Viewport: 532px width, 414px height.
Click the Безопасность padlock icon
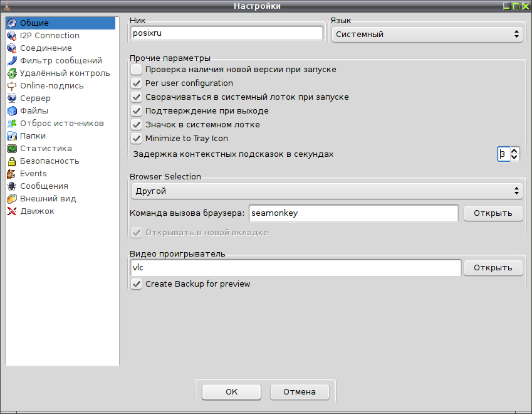(x=12, y=161)
